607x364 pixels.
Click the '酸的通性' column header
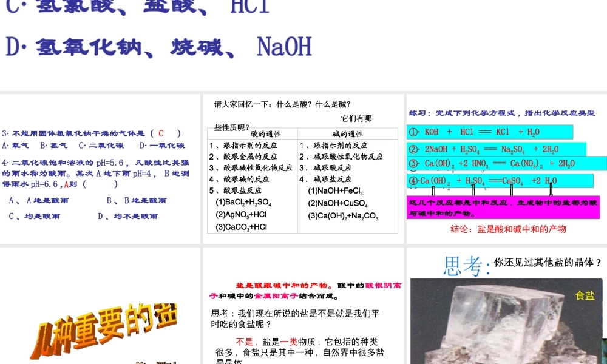coord(266,134)
